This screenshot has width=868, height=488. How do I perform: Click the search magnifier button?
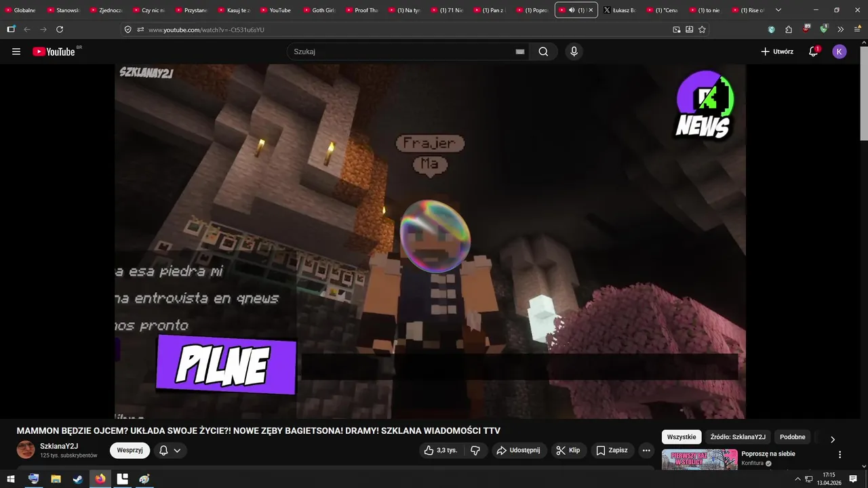(543, 52)
